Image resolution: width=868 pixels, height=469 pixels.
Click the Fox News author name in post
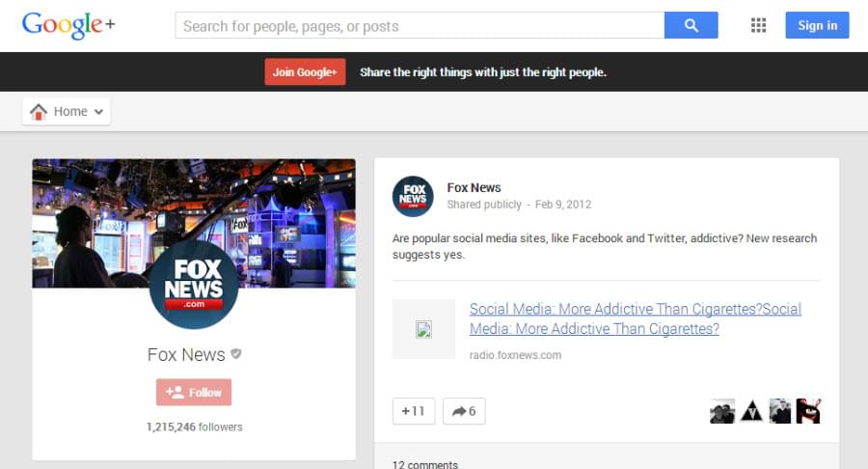tap(474, 187)
